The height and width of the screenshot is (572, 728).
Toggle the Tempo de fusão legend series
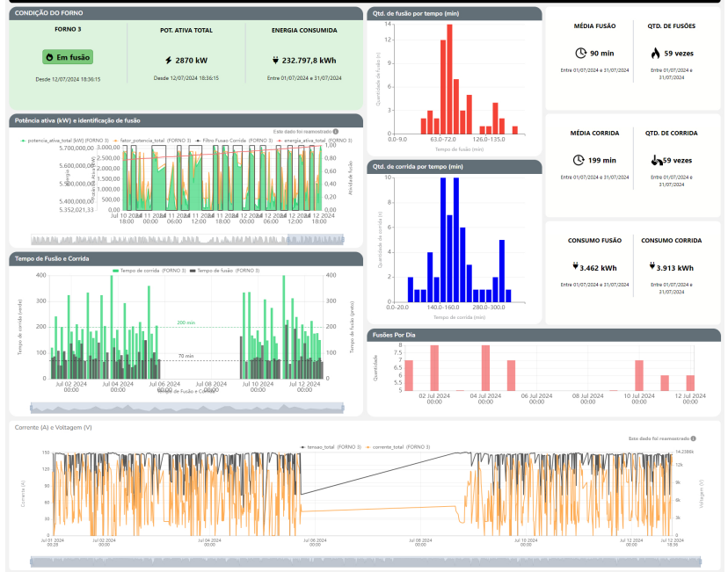coord(225,271)
